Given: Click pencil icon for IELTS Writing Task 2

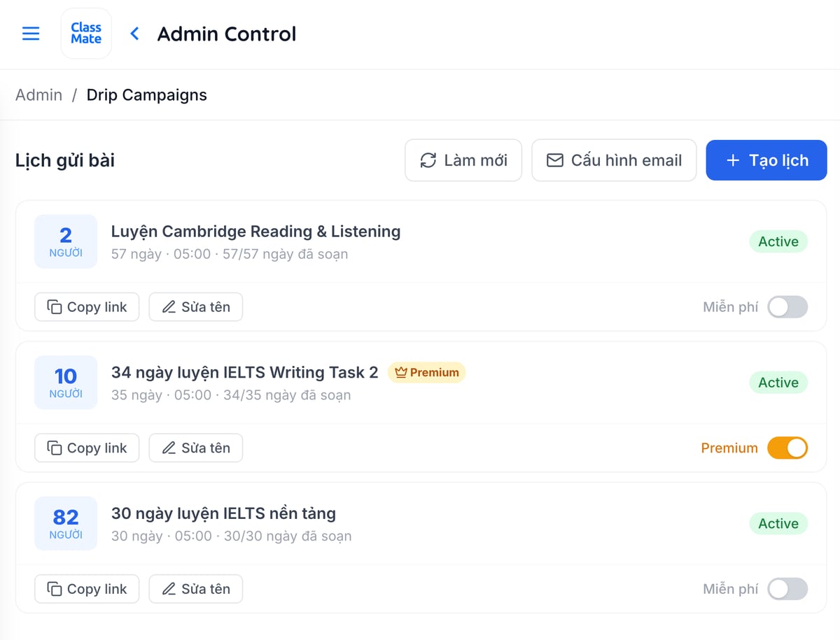Looking at the screenshot, I should (169, 448).
